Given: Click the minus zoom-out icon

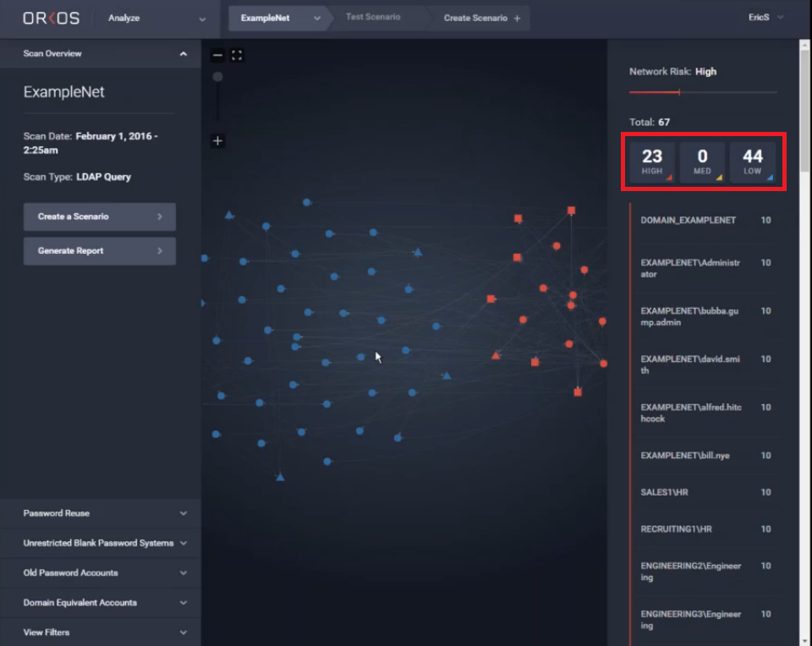Looking at the screenshot, I should click(x=217, y=56).
